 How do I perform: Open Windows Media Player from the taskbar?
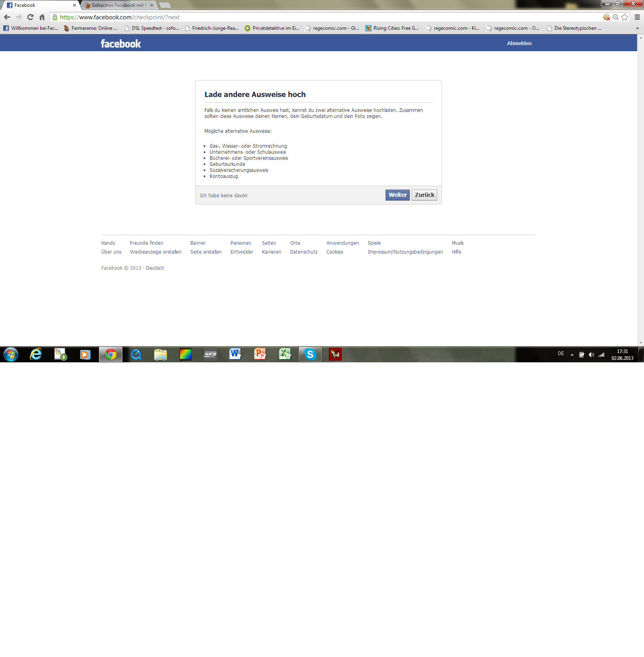click(85, 354)
